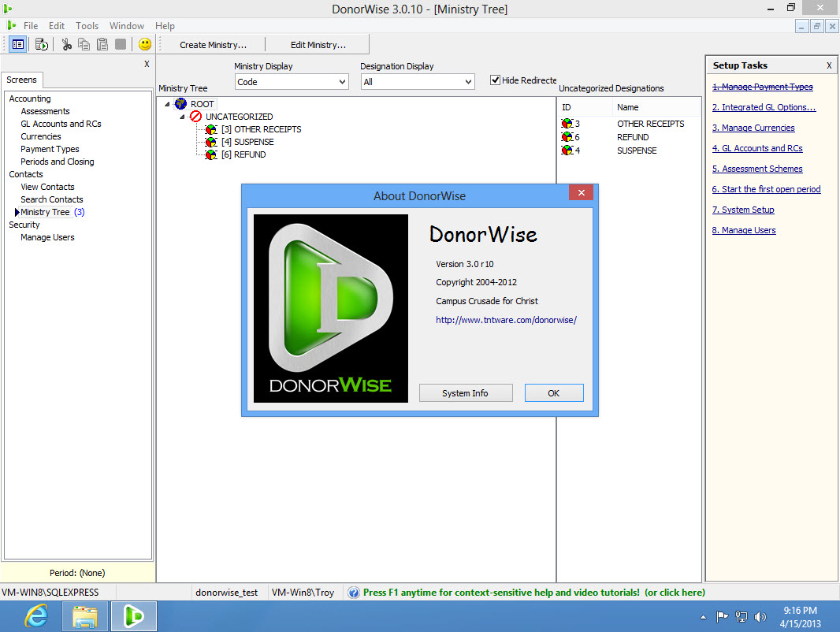Click the red prohibition icon on UNCATEGORIZED
The width and height of the screenshot is (840, 632).
pyautogui.click(x=195, y=116)
